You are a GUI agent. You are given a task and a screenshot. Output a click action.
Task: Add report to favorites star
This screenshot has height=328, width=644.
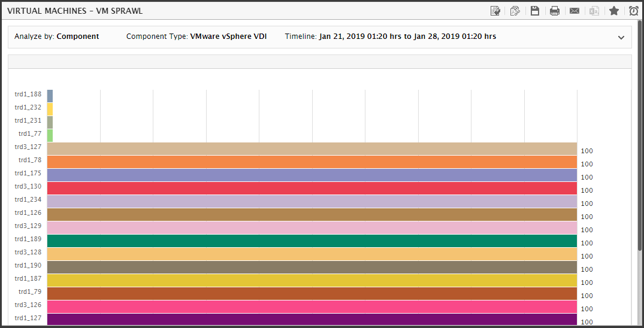tap(614, 11)
